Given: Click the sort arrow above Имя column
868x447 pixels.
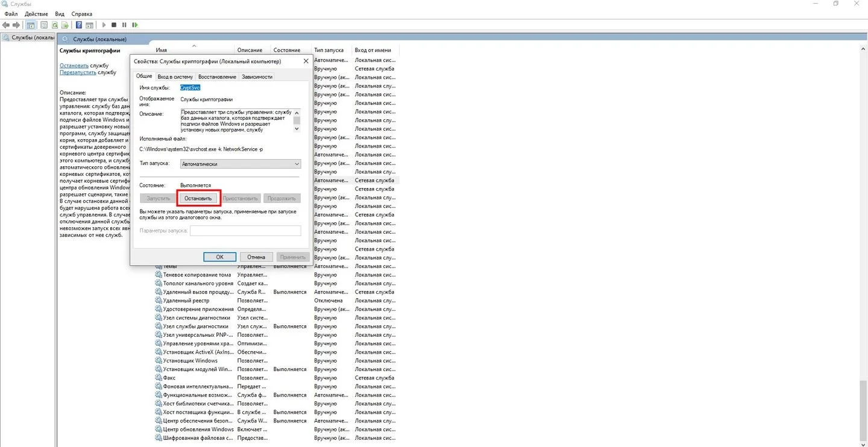Looking at the screenshot, I should (193, 45).
